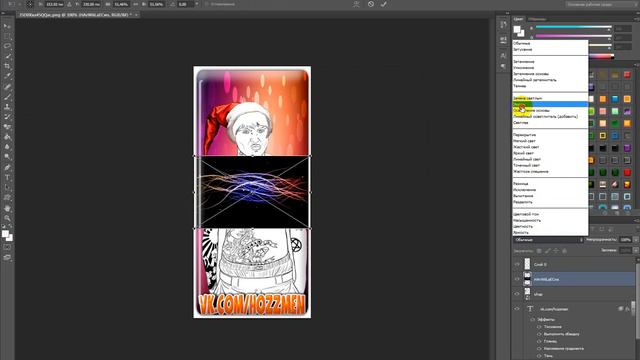Image resolution: width=640 pixels, height=360 pixels.
Task: Pick a color from the color ramp
Action: 601,57
